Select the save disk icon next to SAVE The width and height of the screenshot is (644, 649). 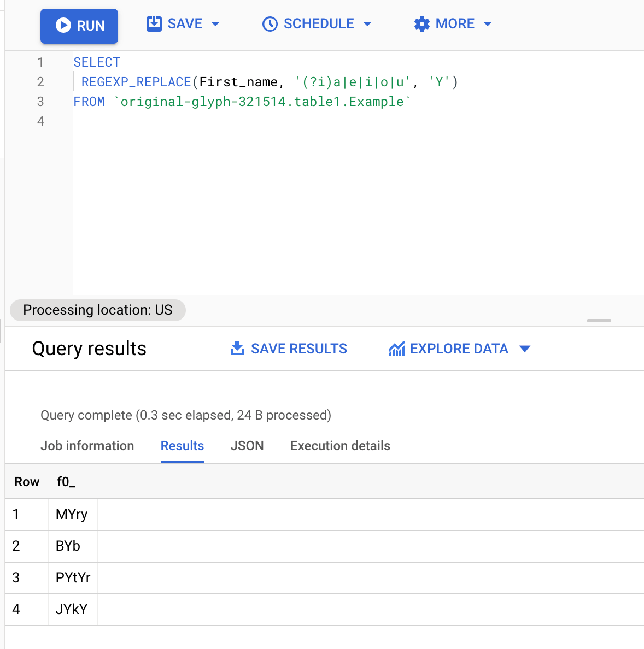click(x=153, y=23)
